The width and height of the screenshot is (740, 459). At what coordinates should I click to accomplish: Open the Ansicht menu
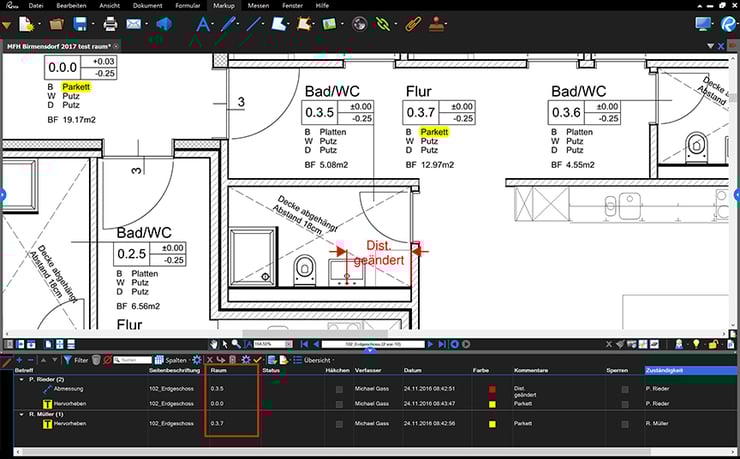point(109,6)
